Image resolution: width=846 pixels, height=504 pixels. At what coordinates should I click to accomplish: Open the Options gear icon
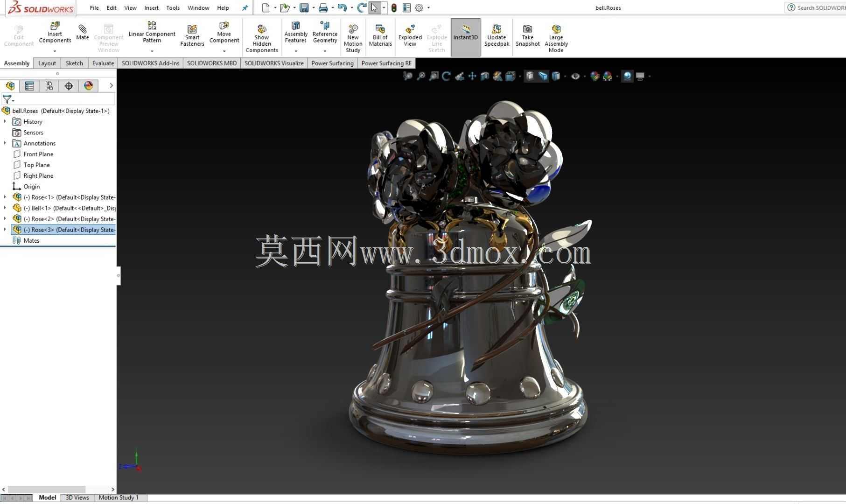(419, 8)
